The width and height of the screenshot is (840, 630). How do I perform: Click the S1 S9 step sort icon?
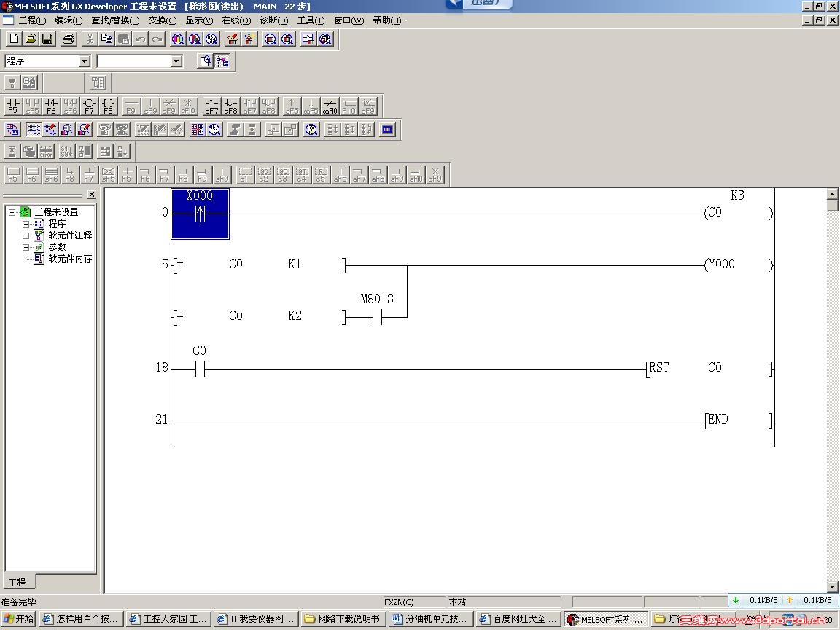(67, 152)
